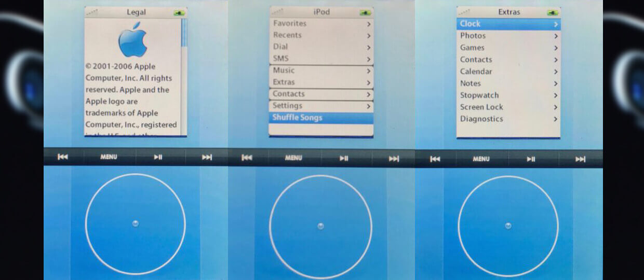
Task: Tap the MENU button below the iPod menu screen
Action: [293, 158]
